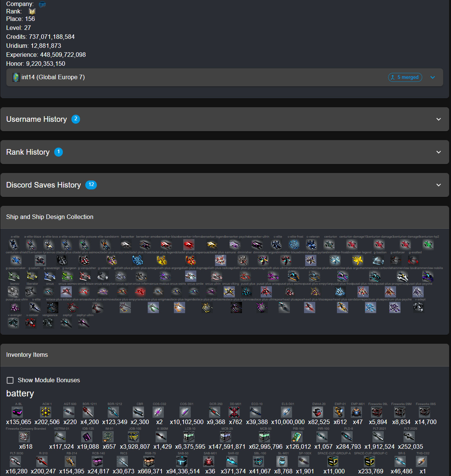The height and width of the screenshot is (476, 451).
Task: Click the SPACE-CUP-GROUP-A box icon
Action: click(x=333, y=461)
